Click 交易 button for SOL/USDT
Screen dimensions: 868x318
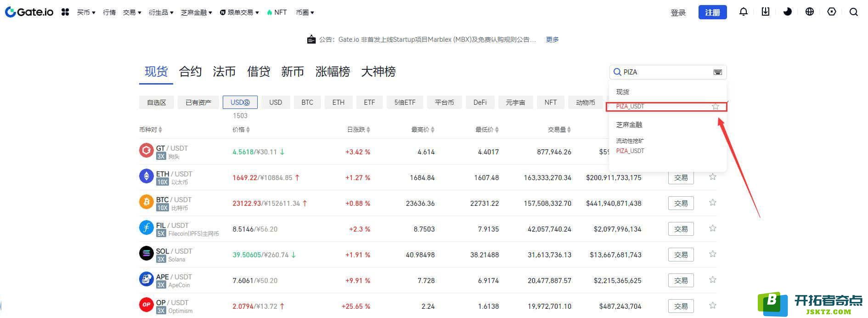pos(681,255)
